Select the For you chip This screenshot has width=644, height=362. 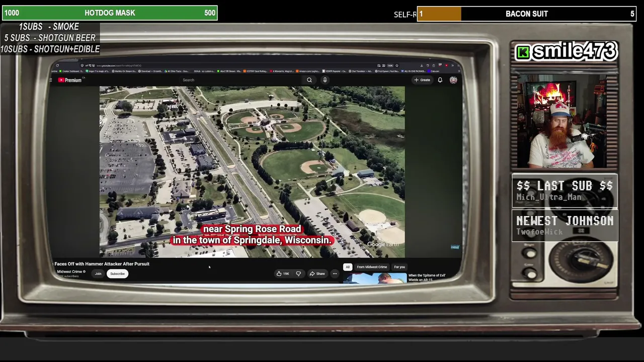399,267
